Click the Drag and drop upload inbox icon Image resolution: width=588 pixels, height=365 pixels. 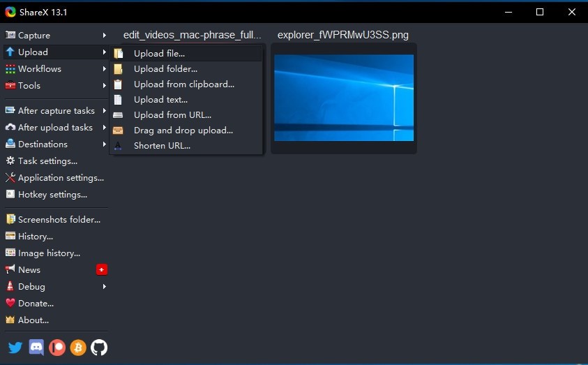click(x=118, y=131)
